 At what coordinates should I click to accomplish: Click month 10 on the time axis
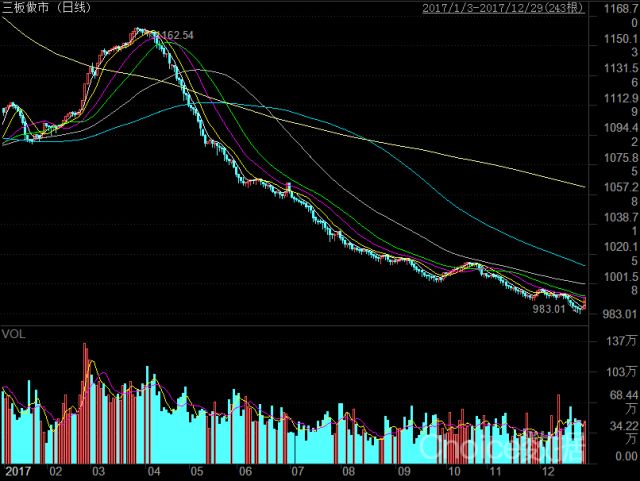click(x=453, y=471)
